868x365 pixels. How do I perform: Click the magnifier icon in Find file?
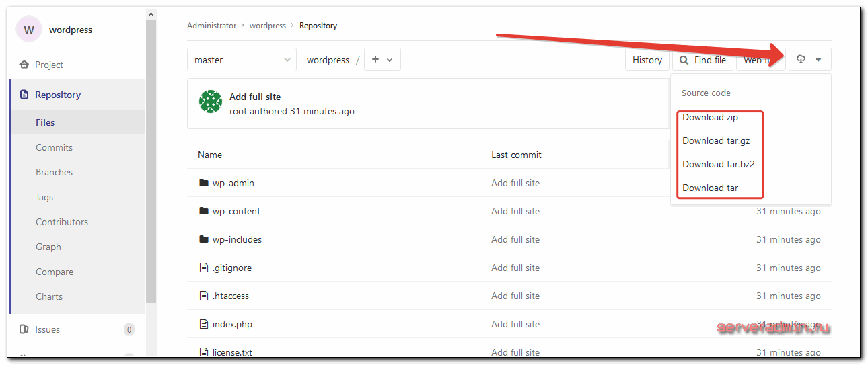click(684, 60)
